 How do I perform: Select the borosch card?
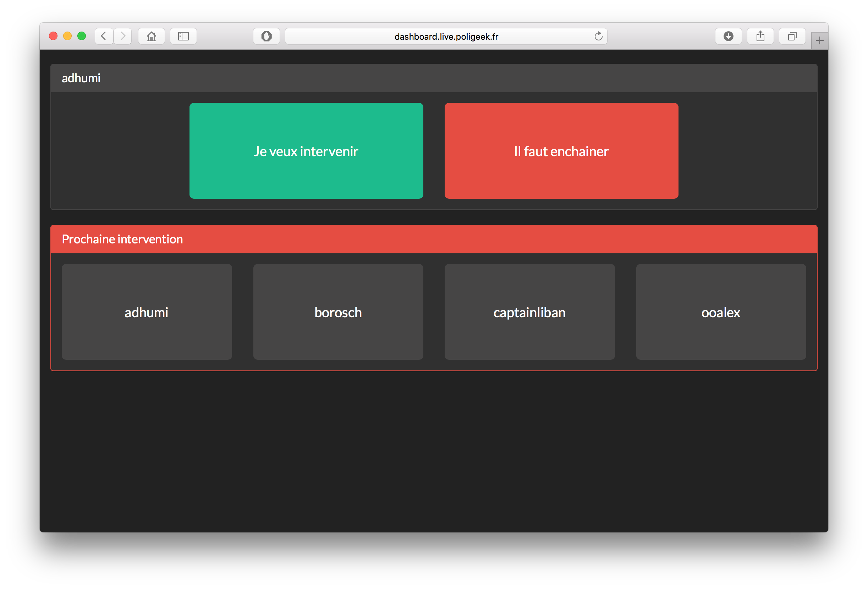click(338, 312)
